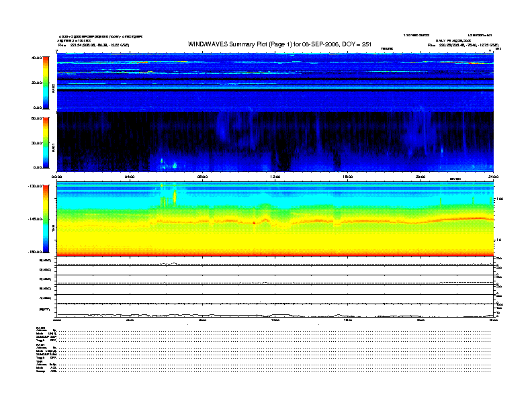The image size is (532, 411).
Task: Click 00:00 tick label under second spectrogram
Action: coord(56,177)
